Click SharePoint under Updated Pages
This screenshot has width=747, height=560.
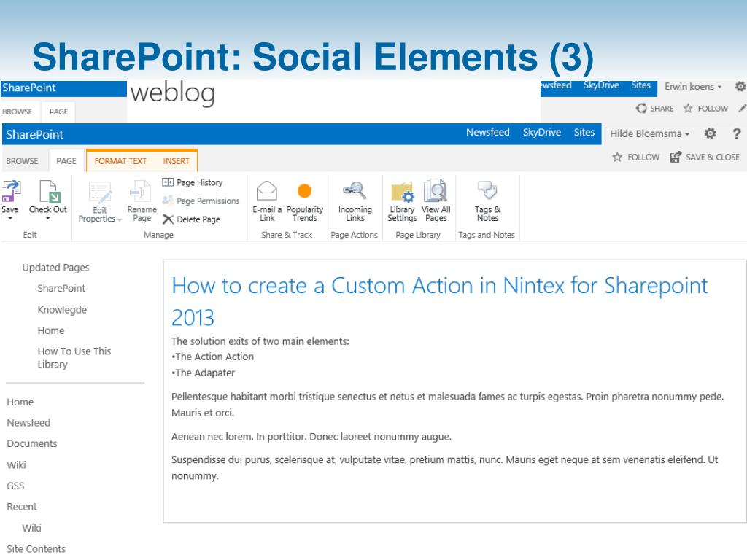tap(61, 288)
